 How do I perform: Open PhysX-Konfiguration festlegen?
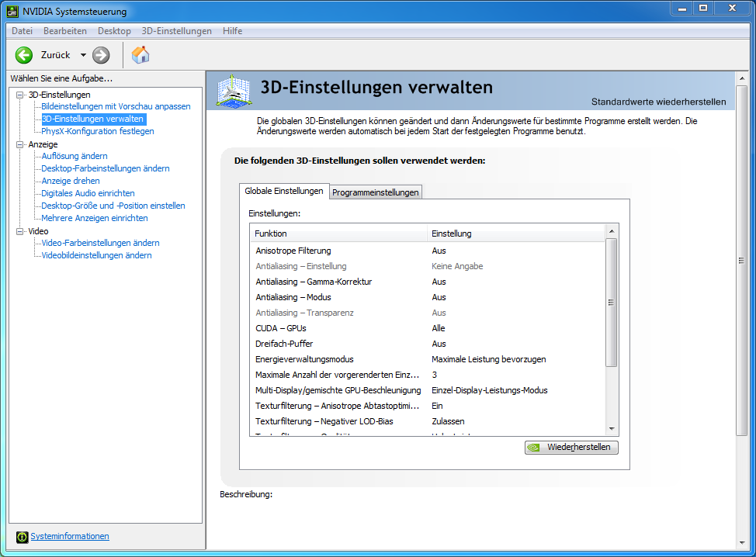pyautogui.click(x=98, y=131)
